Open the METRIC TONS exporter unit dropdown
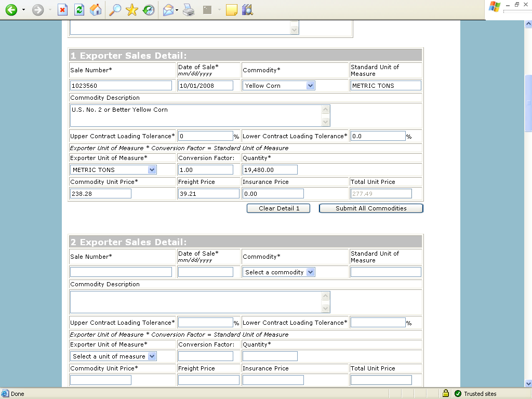The height and width of the screenshot is (399, 532). pos(152,170)
